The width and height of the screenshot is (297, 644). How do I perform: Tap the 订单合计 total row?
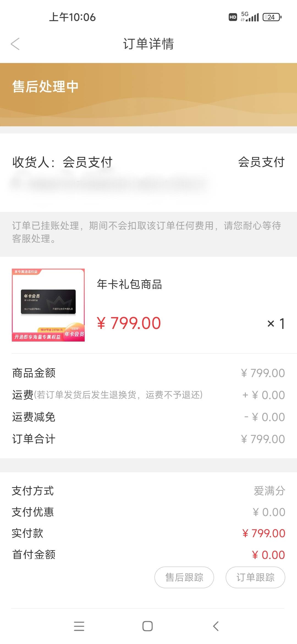tap(148, 439)
